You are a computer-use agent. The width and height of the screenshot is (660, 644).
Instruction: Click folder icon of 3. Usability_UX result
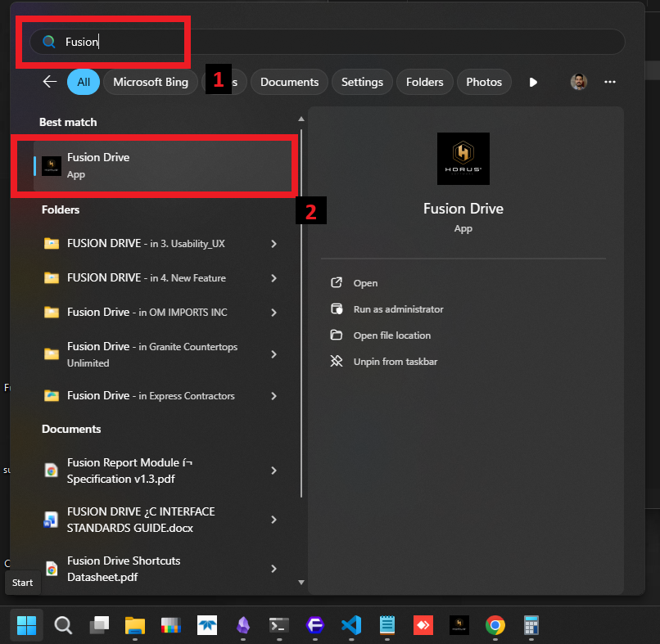click(x=52, y=244)
